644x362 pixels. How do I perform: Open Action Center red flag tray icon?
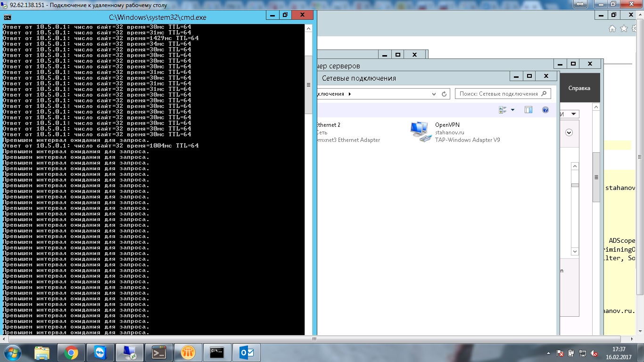[561, 353]
